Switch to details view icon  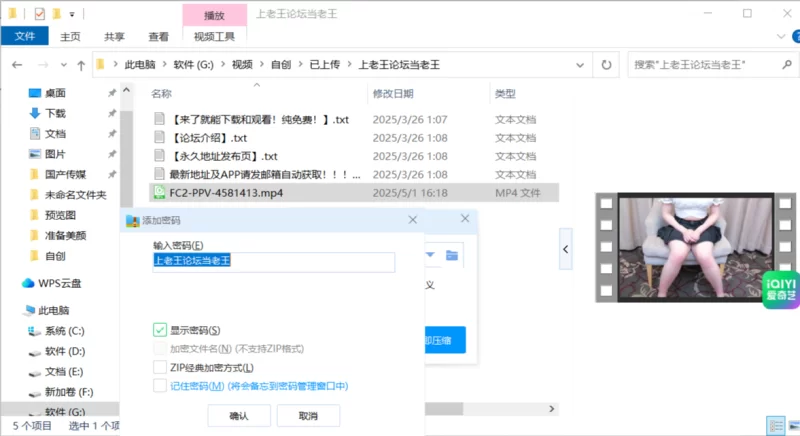[776, 426]
